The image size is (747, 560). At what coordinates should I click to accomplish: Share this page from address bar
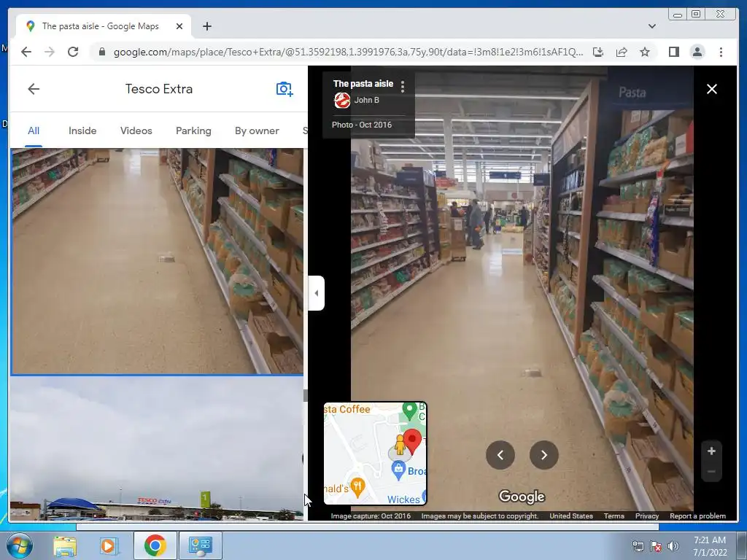[x=622, y=52]
